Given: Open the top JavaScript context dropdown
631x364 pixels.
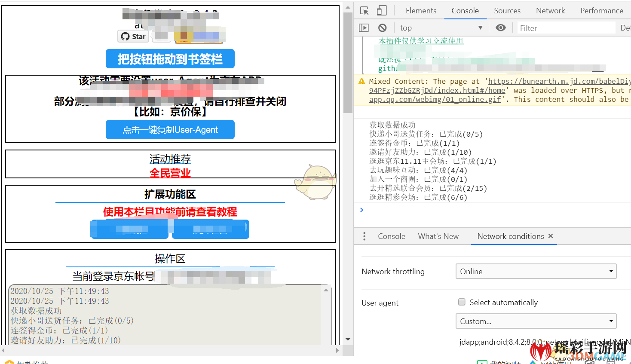Looking at the screenshot, I should (441, 28).
